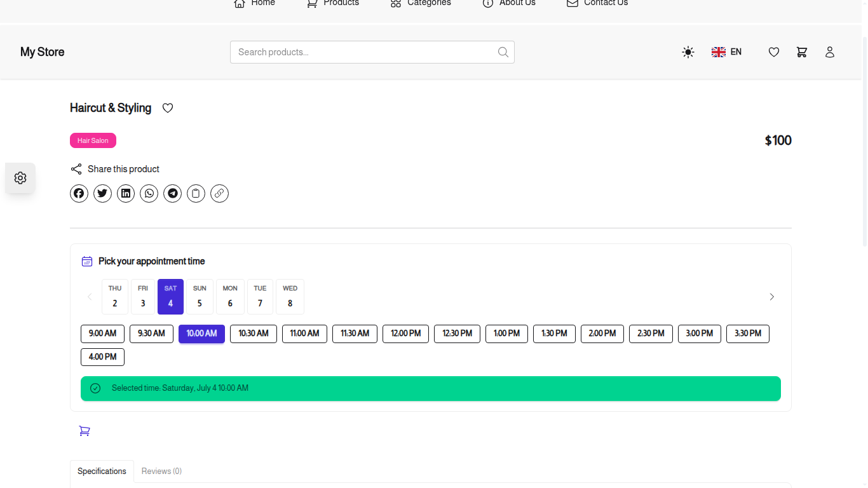Open wishlist from header heart icon
This screenshot has width=868, height=488.
pos(774,52)
